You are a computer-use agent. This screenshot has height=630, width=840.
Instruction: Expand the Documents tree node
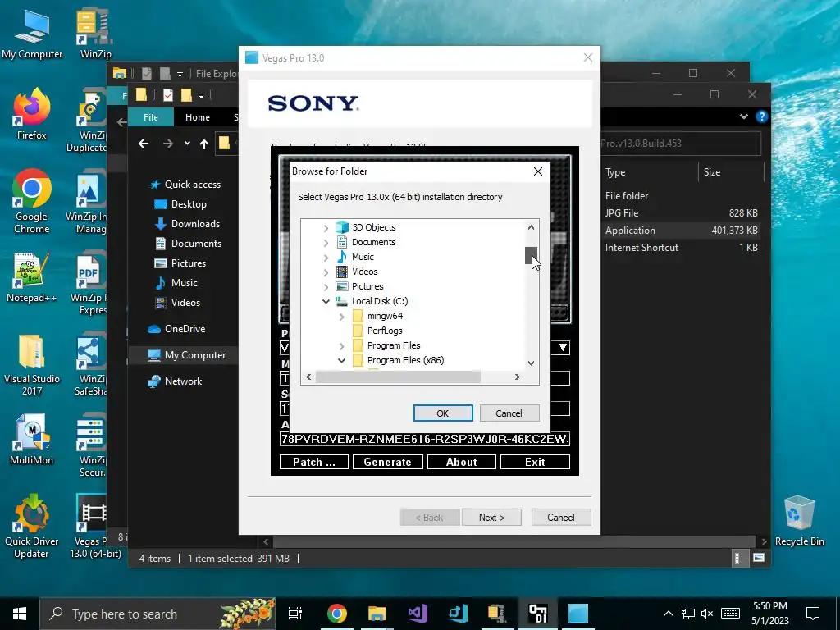pos(326,243)
